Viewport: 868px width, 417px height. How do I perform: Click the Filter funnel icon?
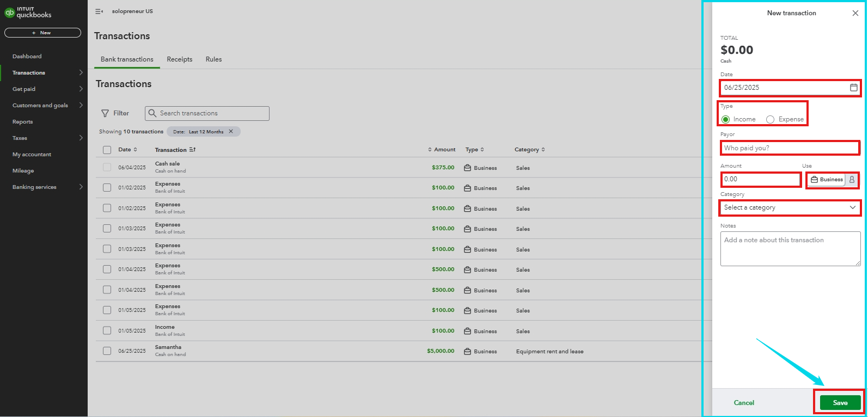tap(105, 113)
